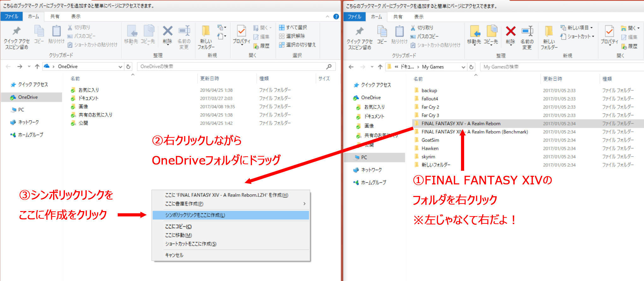
Task: Open New item (新しい項目) dropdown in right window
Action: point(576,28)
